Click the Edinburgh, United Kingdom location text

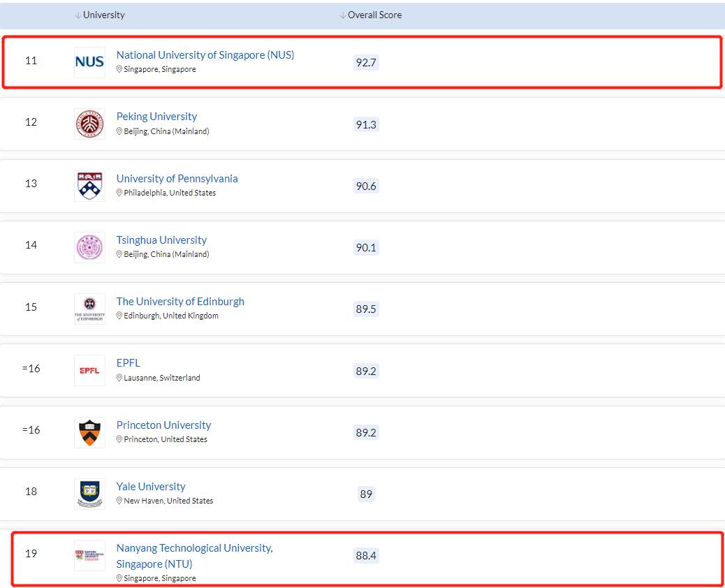tap(171, 316)
